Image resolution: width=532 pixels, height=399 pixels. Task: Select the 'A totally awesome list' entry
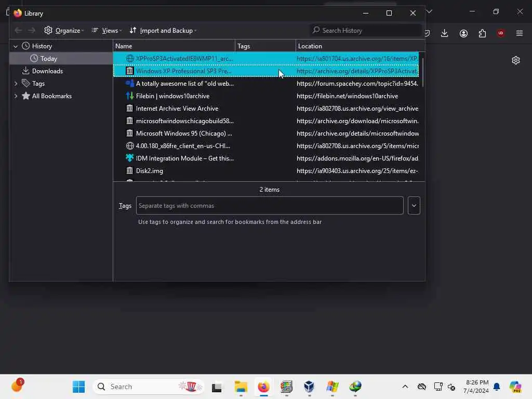click(x=266, y=84)
